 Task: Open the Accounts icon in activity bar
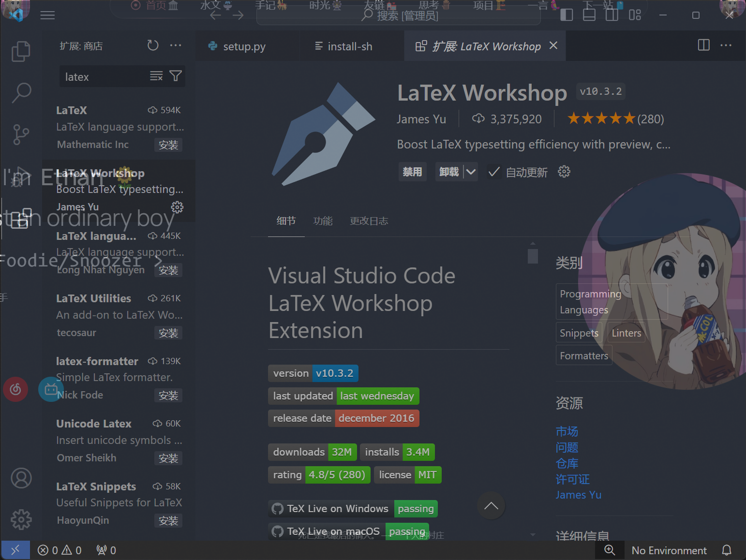click(21, 478)
